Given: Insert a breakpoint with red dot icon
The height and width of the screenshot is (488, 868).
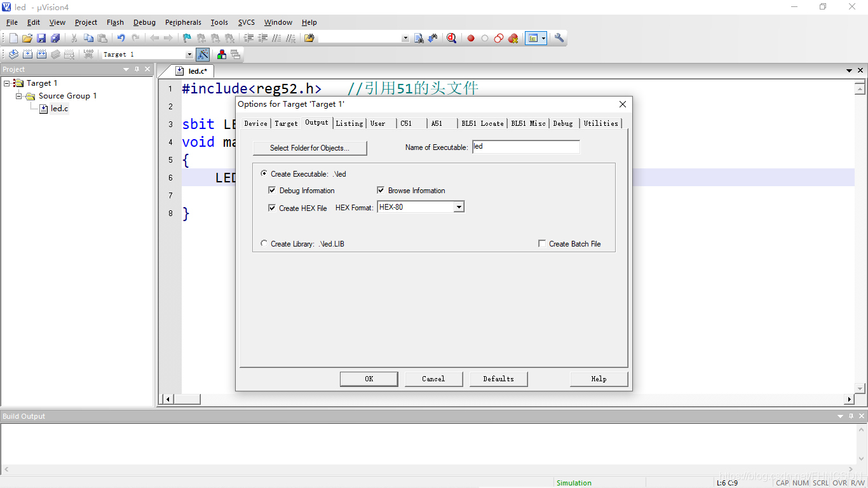Looking at the screenshot, I should click(471, 38).
